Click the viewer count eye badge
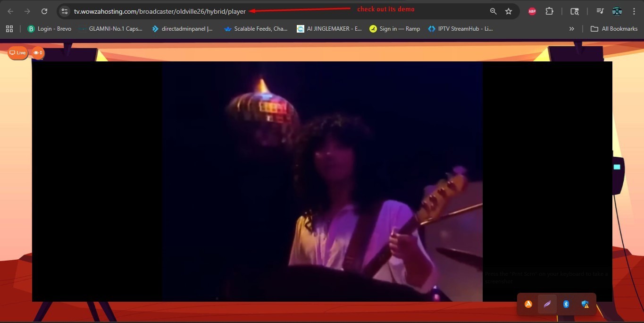Screen dimensions: 644x323 tap(38, 53)
